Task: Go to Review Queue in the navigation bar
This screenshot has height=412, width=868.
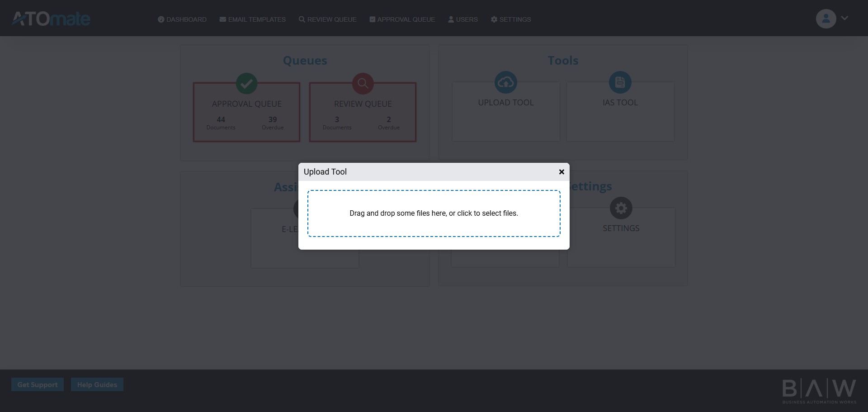Action: click(x=328, y=19)
